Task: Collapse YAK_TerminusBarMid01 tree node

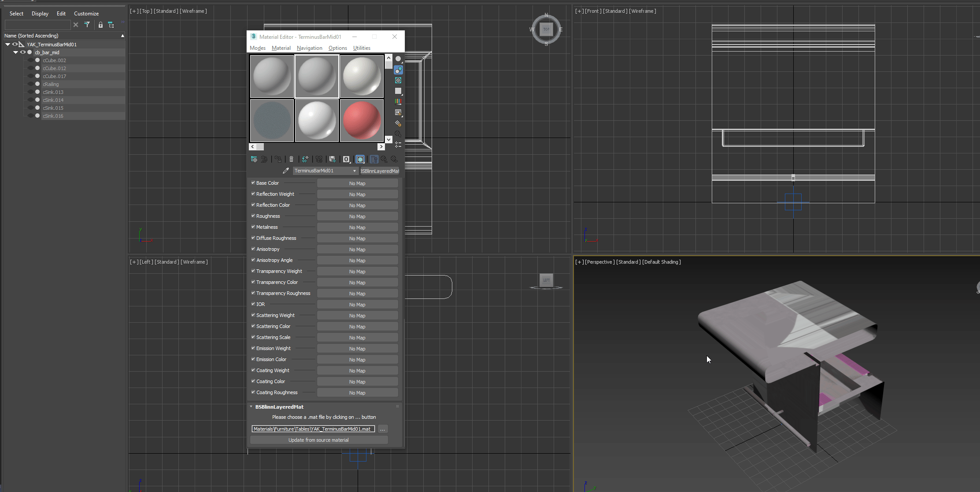Action: pyautogui.click(x=7, y=44)
